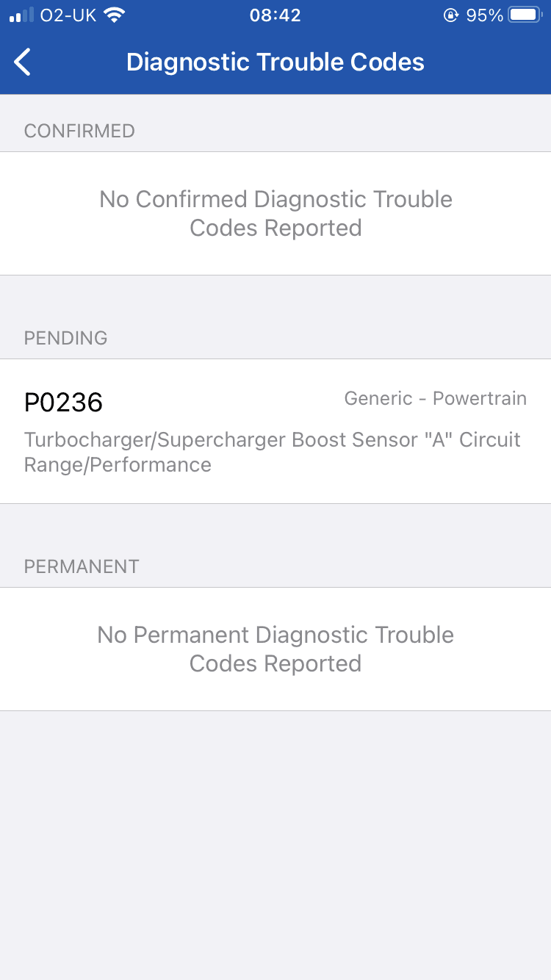Tap the Wi-Fi icon in status bar
This screenshot has width=551, height=980.
(x=114, y=15)
